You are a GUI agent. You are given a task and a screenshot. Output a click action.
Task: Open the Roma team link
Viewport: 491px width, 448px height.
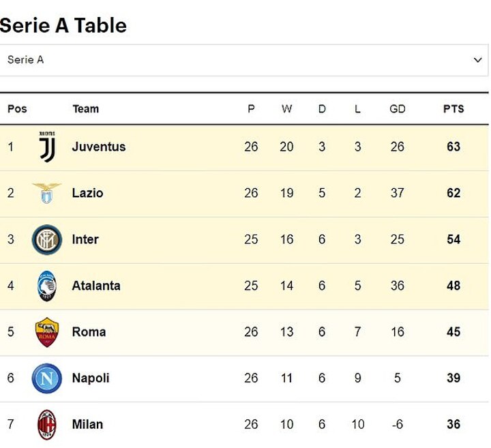[89, 332]
